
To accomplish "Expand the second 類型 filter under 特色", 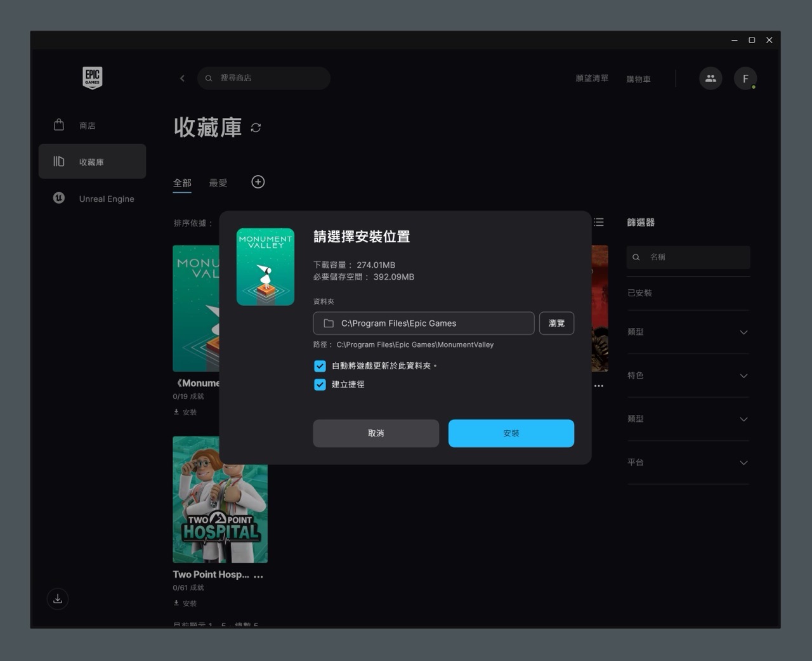I will [x=688, y=419].
